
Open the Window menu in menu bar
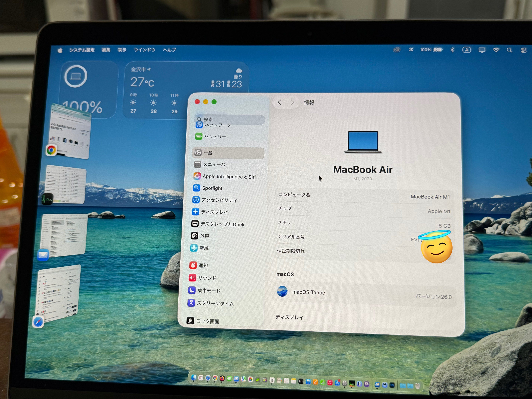tap(145, 50)
